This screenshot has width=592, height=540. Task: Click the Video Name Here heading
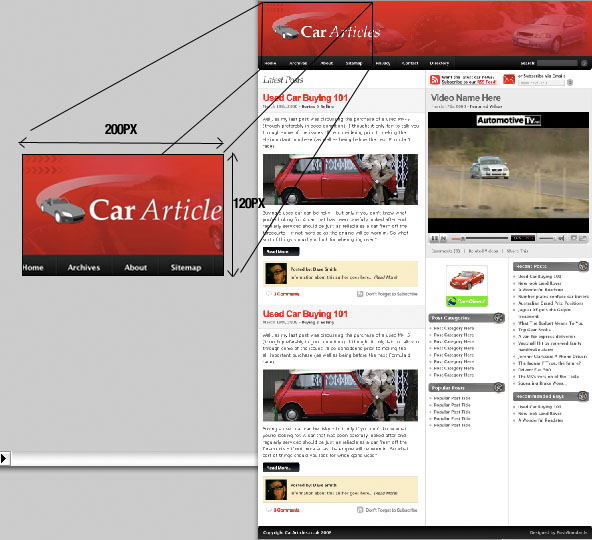click(466, 98)
